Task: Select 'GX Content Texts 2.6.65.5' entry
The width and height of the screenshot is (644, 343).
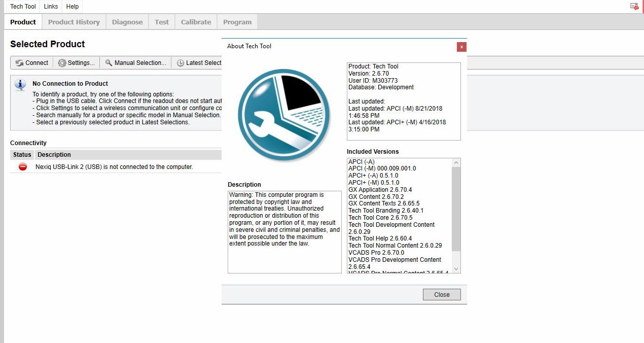Action: point(384,203)
